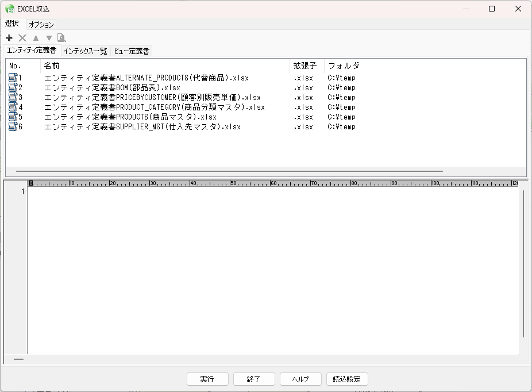
Task: Open the ビュー定義書 tab
Action: (132, 51)
